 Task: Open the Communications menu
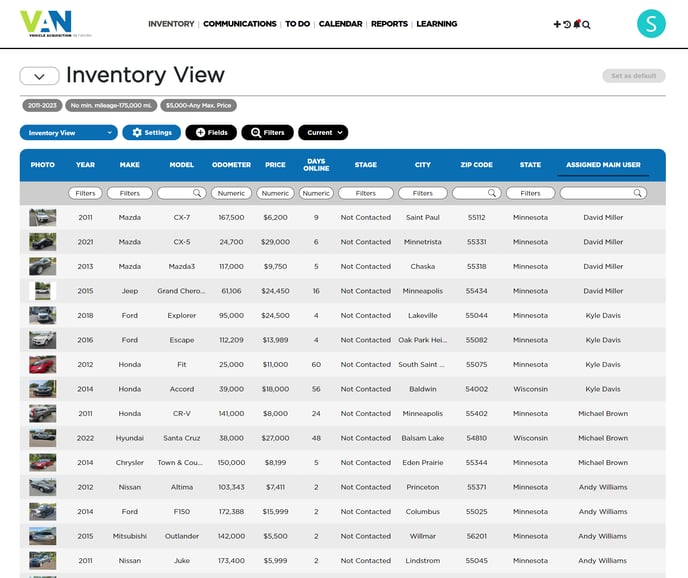(x=240, y=24)
